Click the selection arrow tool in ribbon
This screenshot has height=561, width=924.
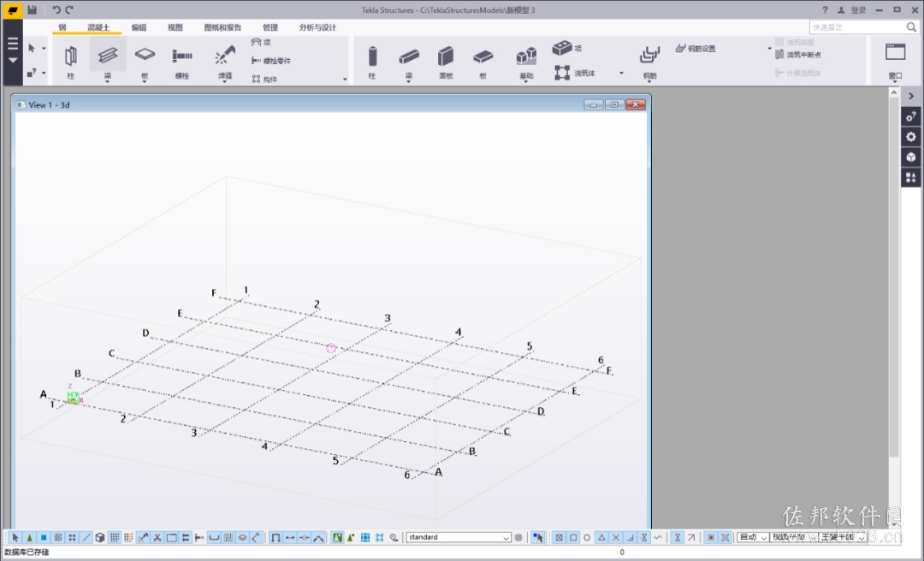(32, 49)
